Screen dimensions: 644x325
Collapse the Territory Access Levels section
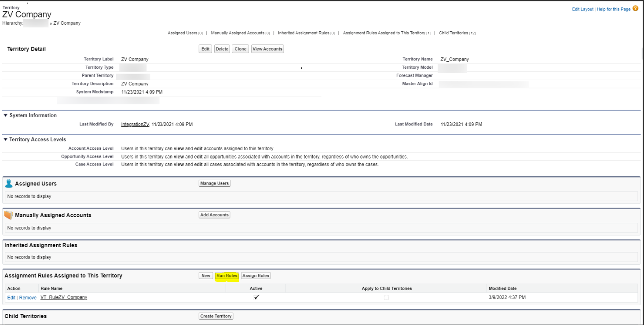(6, 140)
